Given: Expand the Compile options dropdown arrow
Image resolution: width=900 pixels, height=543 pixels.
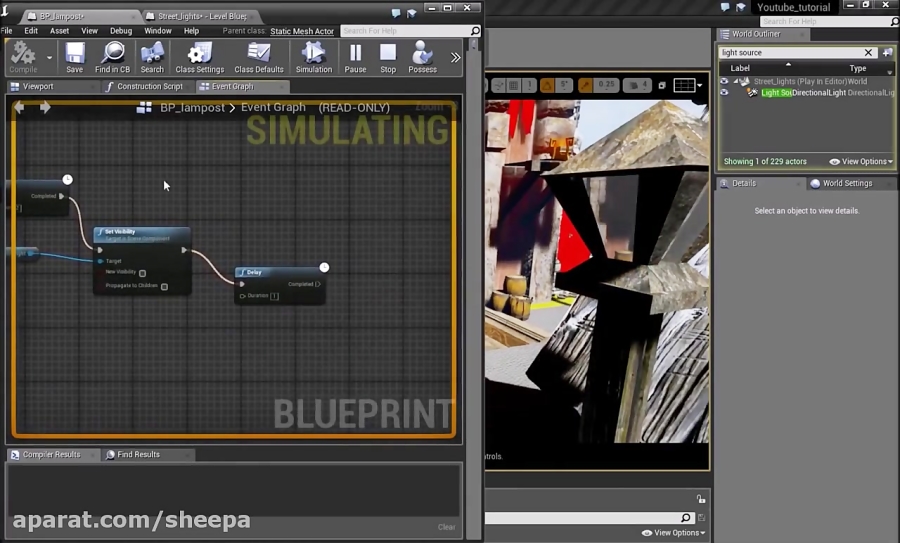Looking at the screenshot, I should click(49, 57).
